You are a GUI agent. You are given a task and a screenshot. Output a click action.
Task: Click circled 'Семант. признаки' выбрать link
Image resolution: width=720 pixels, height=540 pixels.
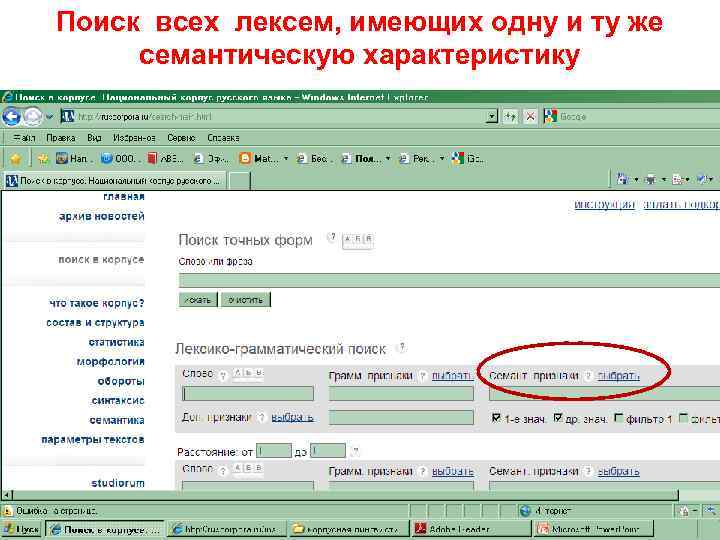click(619, 376)
